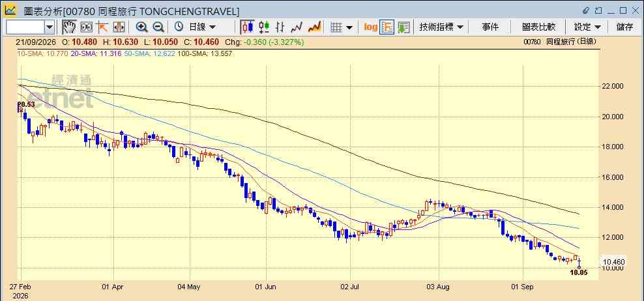
Task: Click the 16.000 price axis label
Action: click(612, 177)
